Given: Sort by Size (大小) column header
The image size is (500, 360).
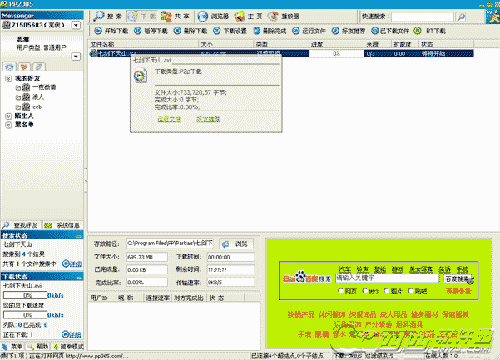Looking at the screenshot, I should click(226, 44).
